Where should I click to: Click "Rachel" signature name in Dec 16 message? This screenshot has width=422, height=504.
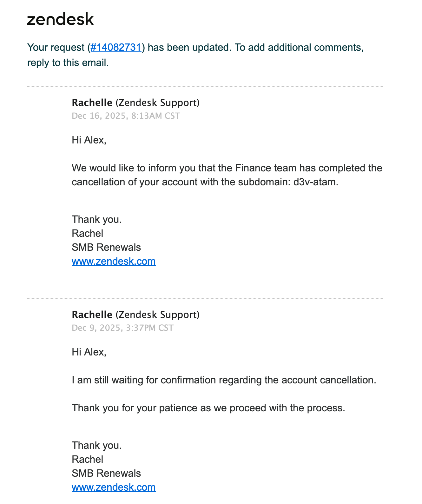(x=88, y=233)
